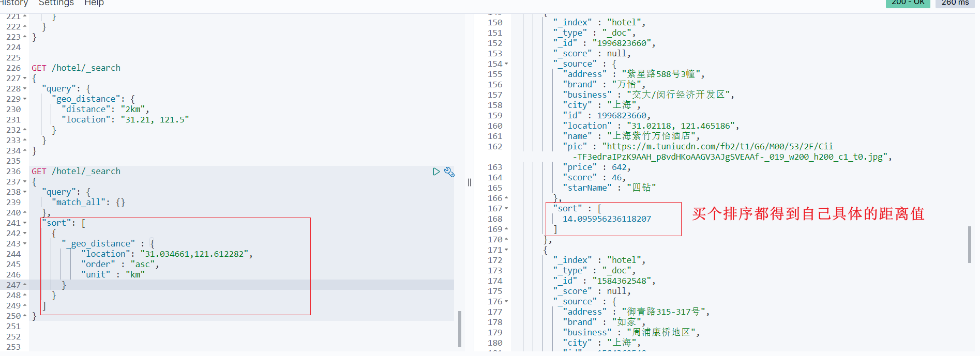Collapse the sort array at response line 167
The height and width of the screenshot is (356, 980).
[506, 208]
